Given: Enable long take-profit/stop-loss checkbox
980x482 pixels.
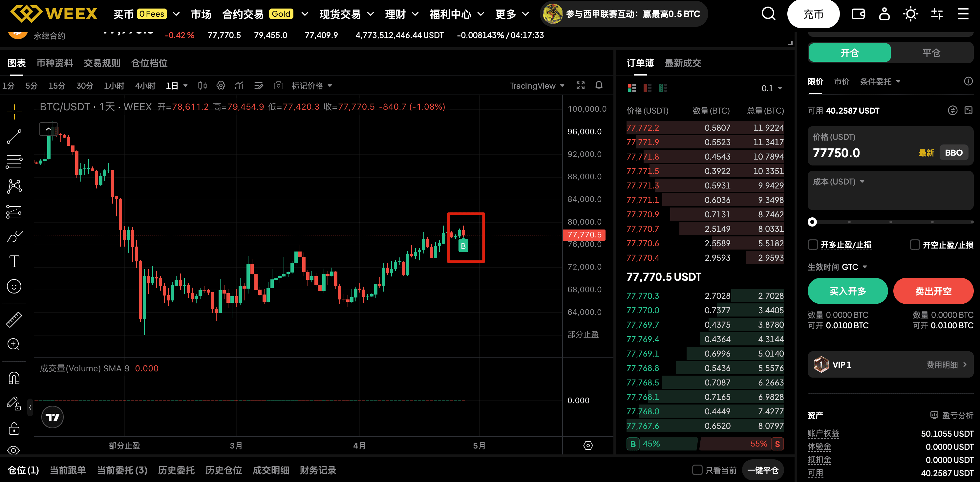Looking at the screenshot, I should pyautogui.click(x=813, y=244).
